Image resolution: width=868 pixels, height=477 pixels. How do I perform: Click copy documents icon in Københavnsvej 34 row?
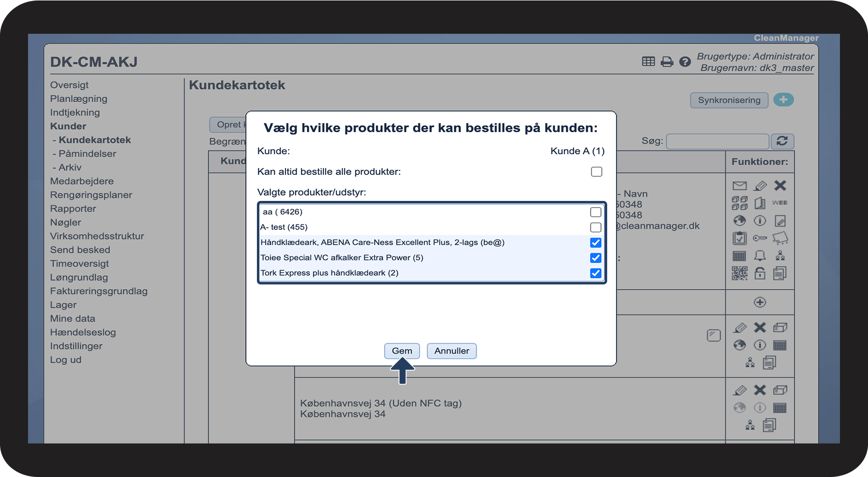770,425
